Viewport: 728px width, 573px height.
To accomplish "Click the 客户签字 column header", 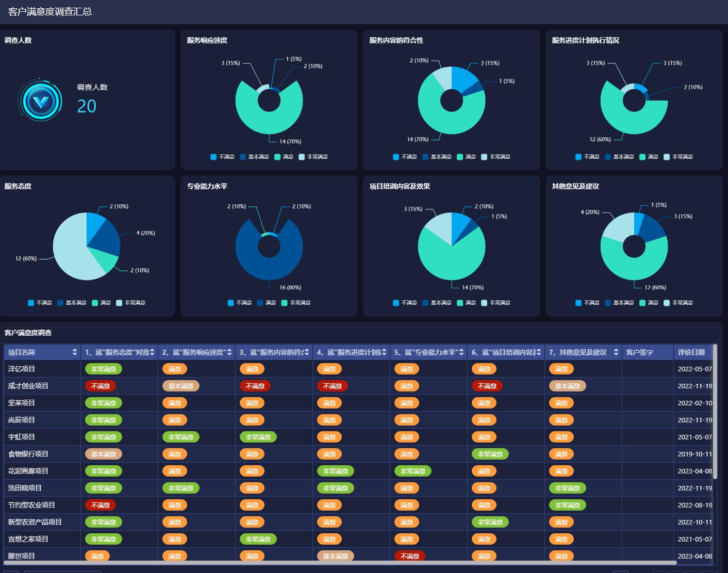I will click(x=639, y=352).
